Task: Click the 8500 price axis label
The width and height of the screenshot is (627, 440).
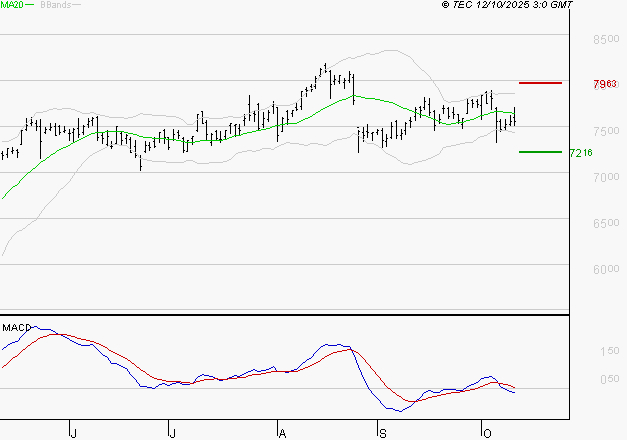Action: pos(606,39)
